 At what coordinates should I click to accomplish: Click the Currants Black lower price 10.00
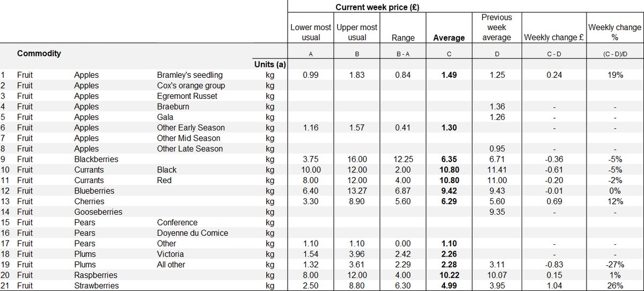click(x=311, y=170)
